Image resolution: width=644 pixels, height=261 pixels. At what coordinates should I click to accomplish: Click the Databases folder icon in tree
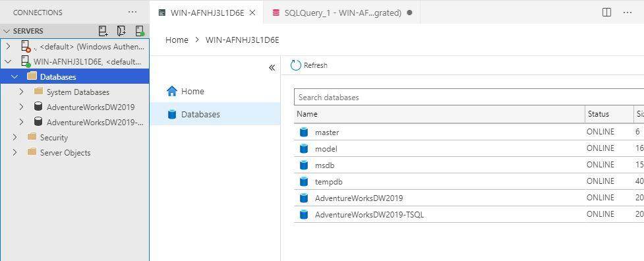tap(32, 76)
